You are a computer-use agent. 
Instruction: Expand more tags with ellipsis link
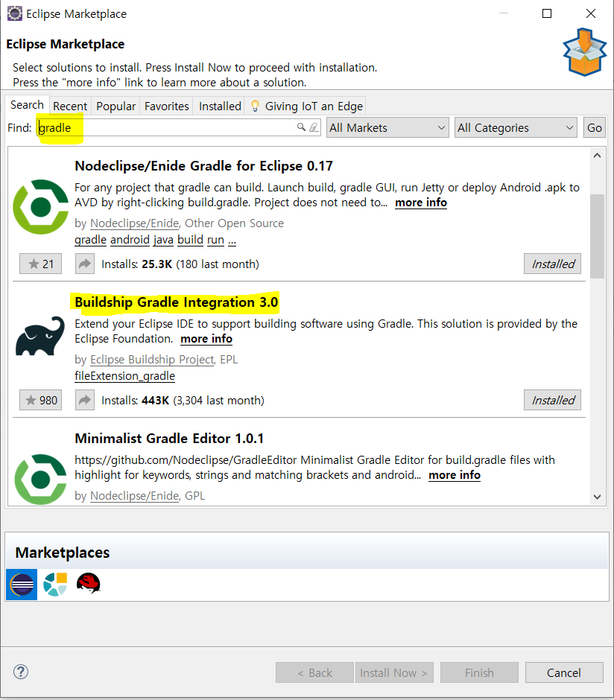click(232, 241)
